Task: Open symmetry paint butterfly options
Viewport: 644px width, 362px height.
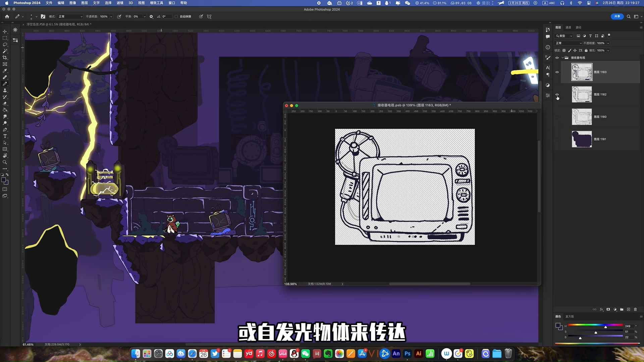Action: click(x=209, y=16)
